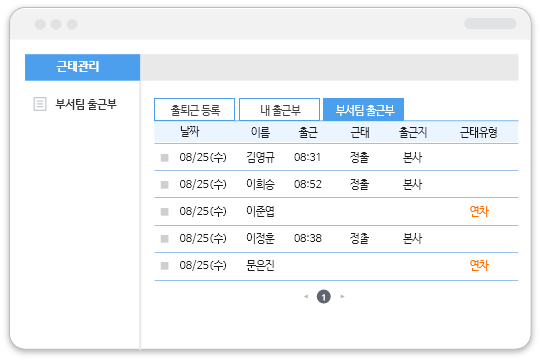Go to previous page with left arrow
The image size is (541, 361).
306,296
